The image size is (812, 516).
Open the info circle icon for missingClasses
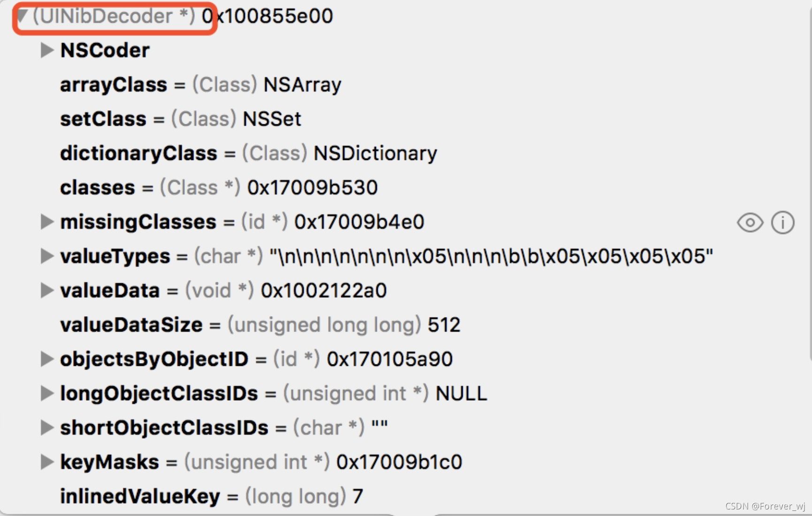click(x=782, y=222)
